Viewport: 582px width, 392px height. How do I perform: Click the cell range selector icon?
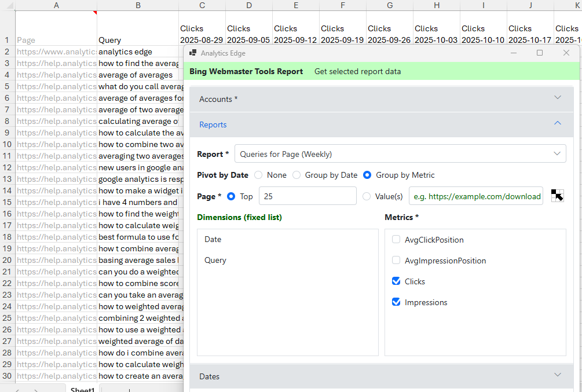tap(557, 196)
